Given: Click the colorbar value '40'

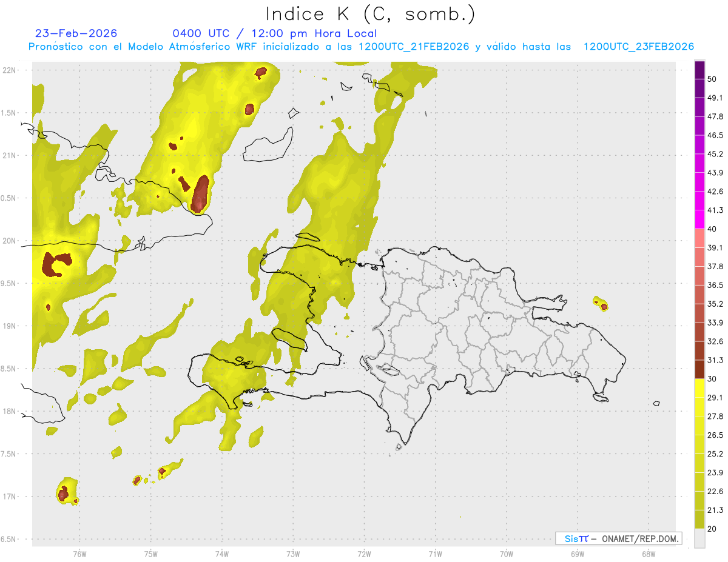Looking at the screenshot, I should click(x=712, y=229).
